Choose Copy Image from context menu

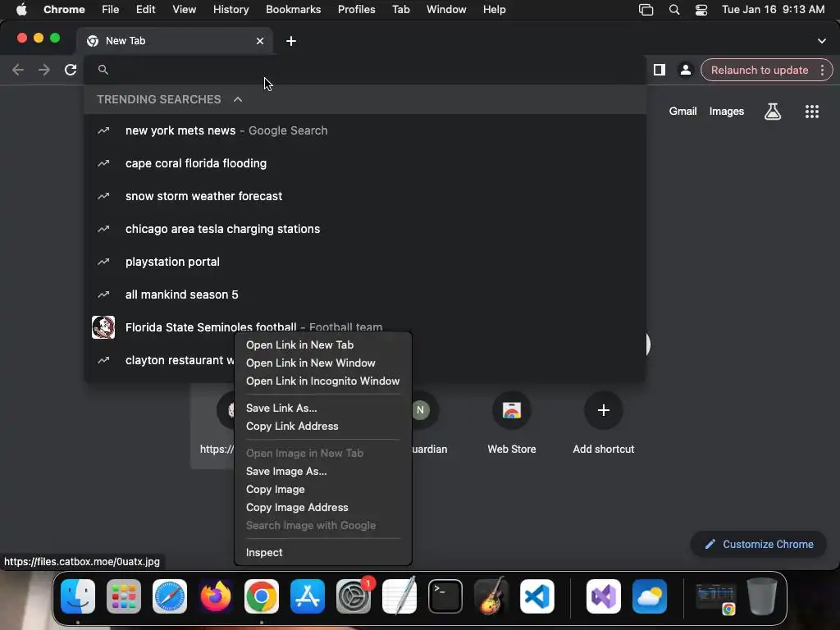tap(323, 490)
